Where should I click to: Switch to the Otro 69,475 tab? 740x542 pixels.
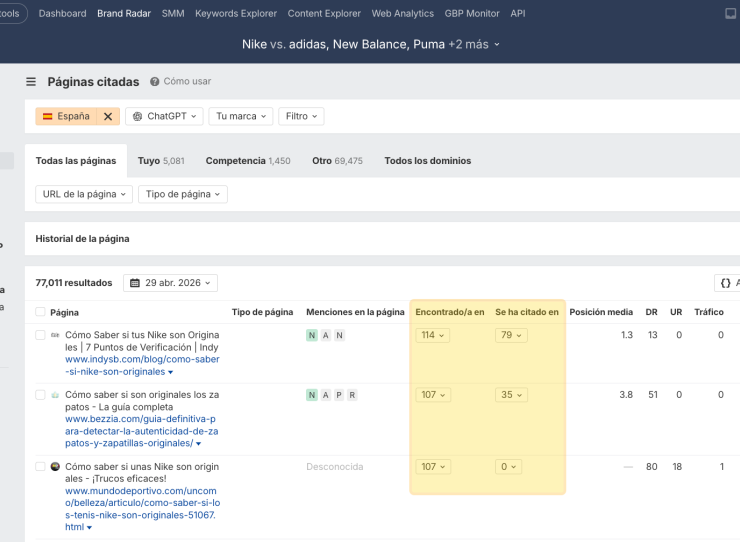click(x=337, y=161)
